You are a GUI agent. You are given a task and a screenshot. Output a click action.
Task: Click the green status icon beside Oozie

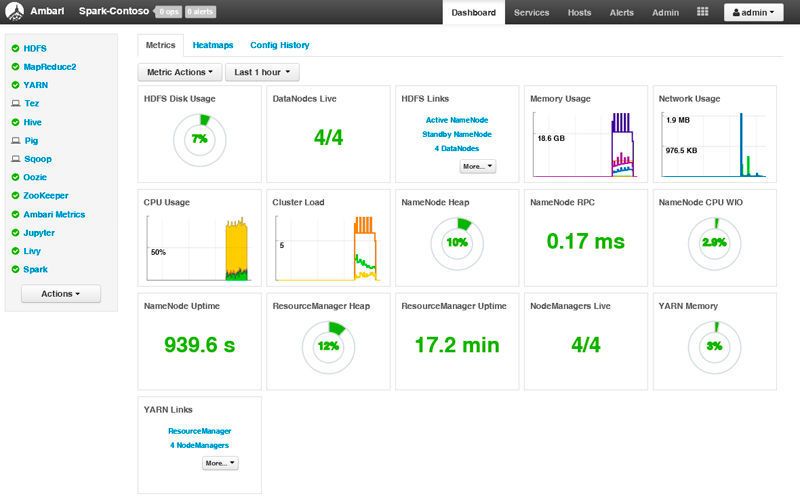(x=15, y=177)
